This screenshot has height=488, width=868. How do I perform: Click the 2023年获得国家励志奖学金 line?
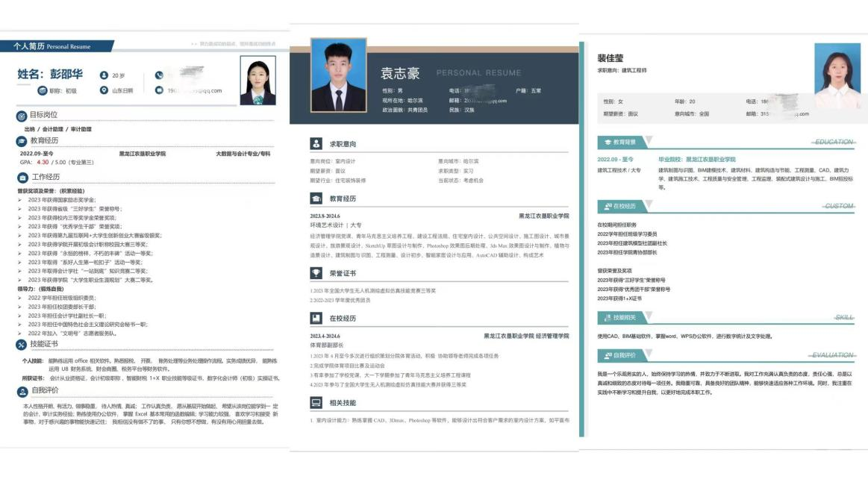(62, 200)
